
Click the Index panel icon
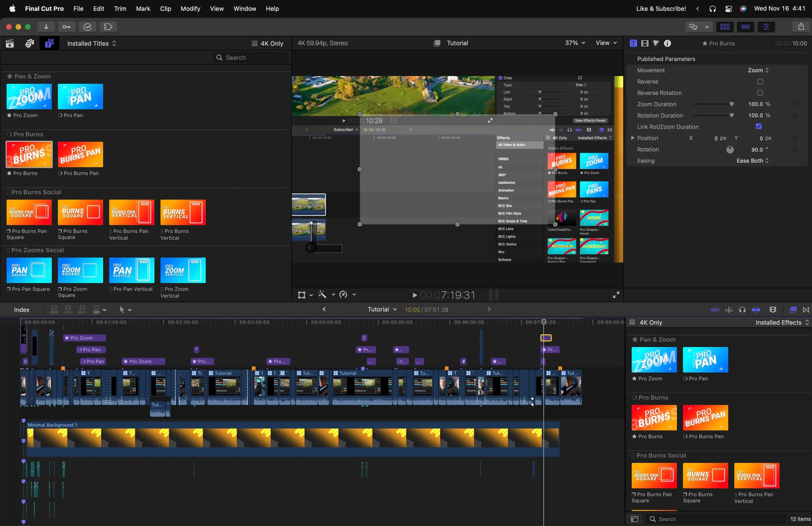click(x=22, y=309)
